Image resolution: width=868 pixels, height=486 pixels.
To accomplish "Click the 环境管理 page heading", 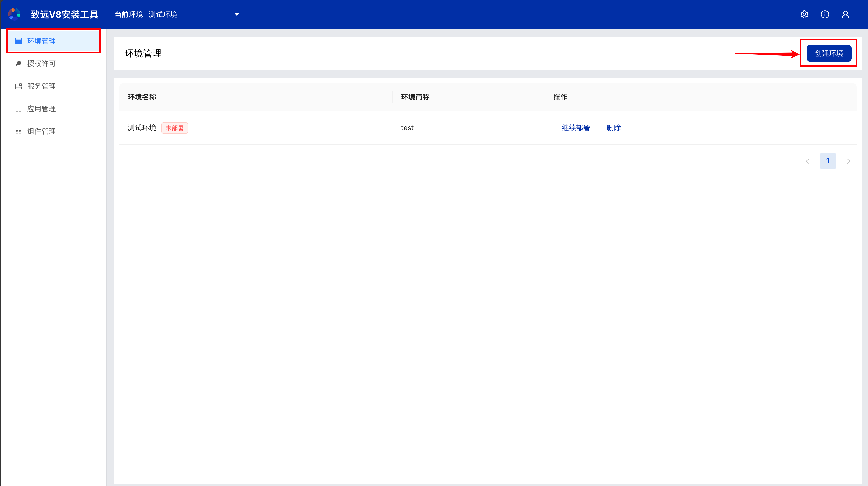I will pyautogui.click(x=143, y=53).
